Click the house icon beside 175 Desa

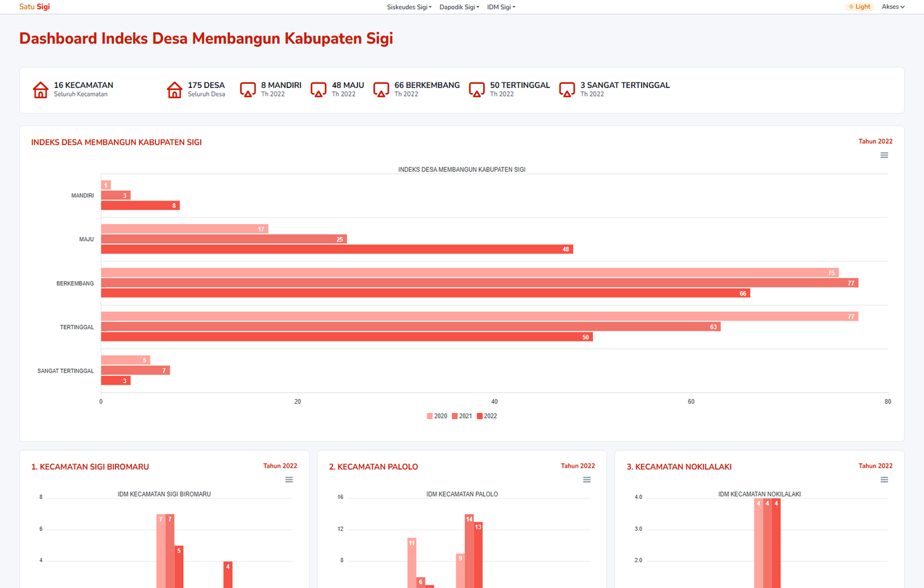[x=174, y=90]
